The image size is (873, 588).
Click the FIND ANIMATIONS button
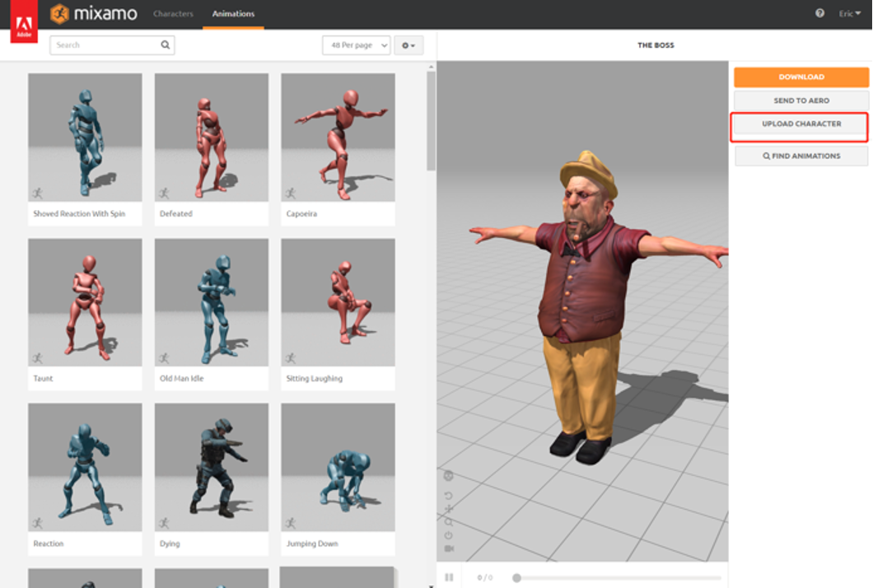tap(801, 156)
